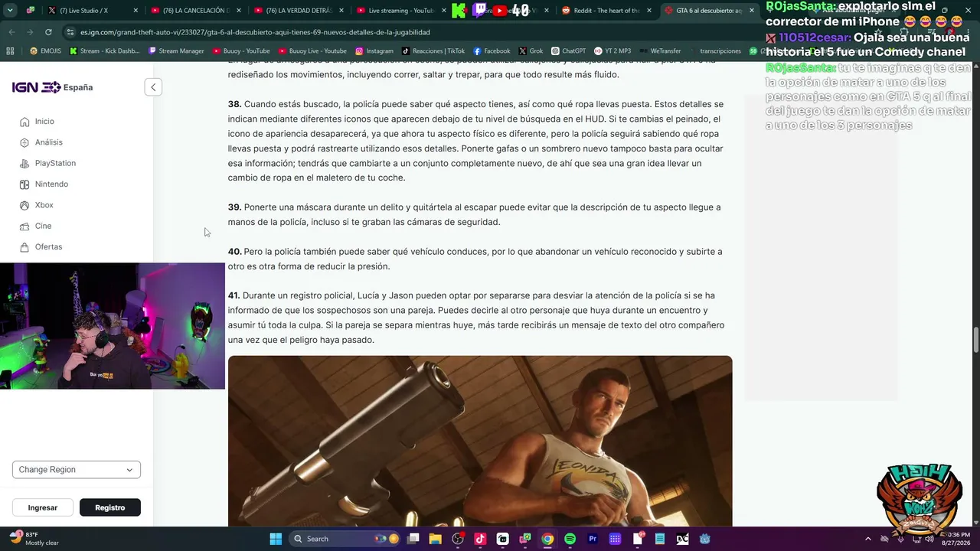The image size is (980, 551).
Task: Open TikTok from the taskbar
Action: coord(480,539)
